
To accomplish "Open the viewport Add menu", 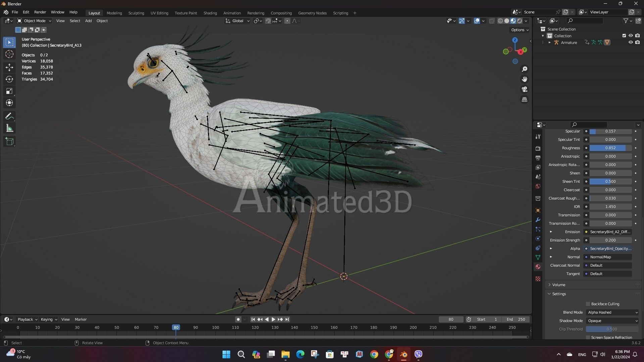I will 88,21.
